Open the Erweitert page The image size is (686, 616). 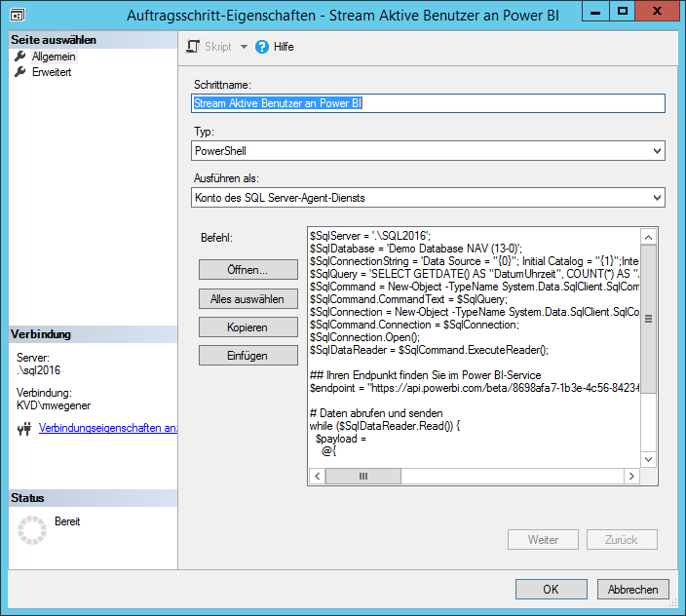click(52, 72)
